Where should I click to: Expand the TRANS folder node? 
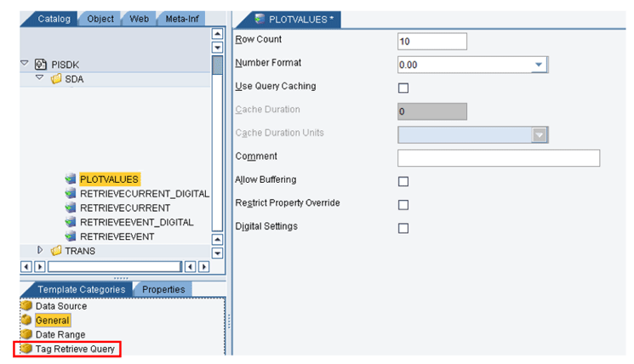40,251
